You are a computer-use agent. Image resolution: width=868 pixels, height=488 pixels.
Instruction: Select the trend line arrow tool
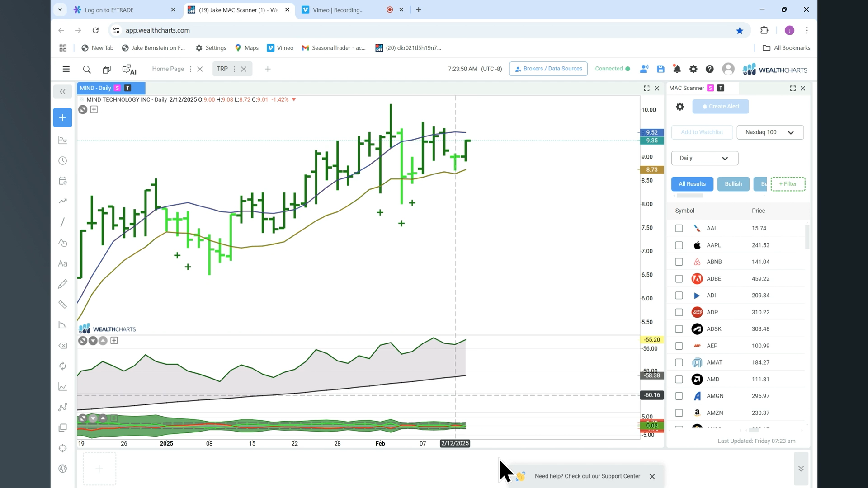coord(63,201)
